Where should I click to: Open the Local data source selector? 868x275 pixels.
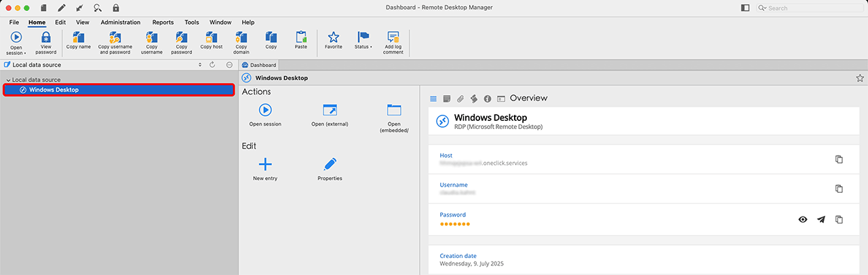point(102,65)
